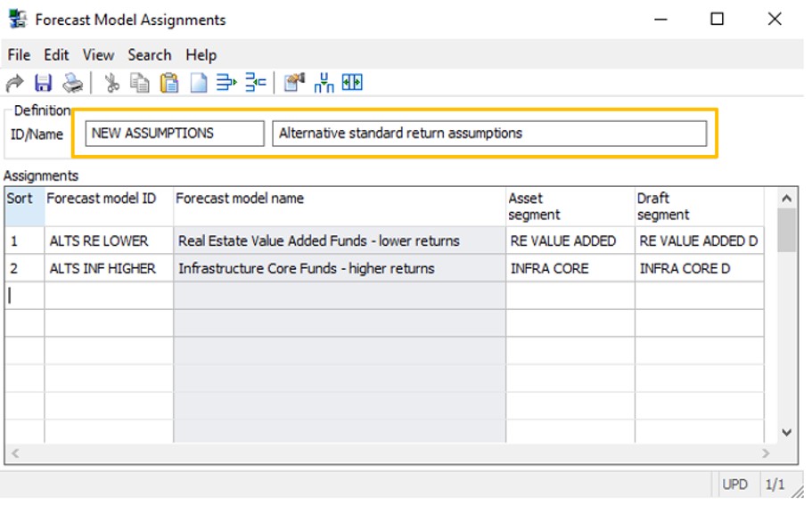Click the horizontal scrollbar left arrow
This screenshot has width=812, height=505.
pos(15,453)
